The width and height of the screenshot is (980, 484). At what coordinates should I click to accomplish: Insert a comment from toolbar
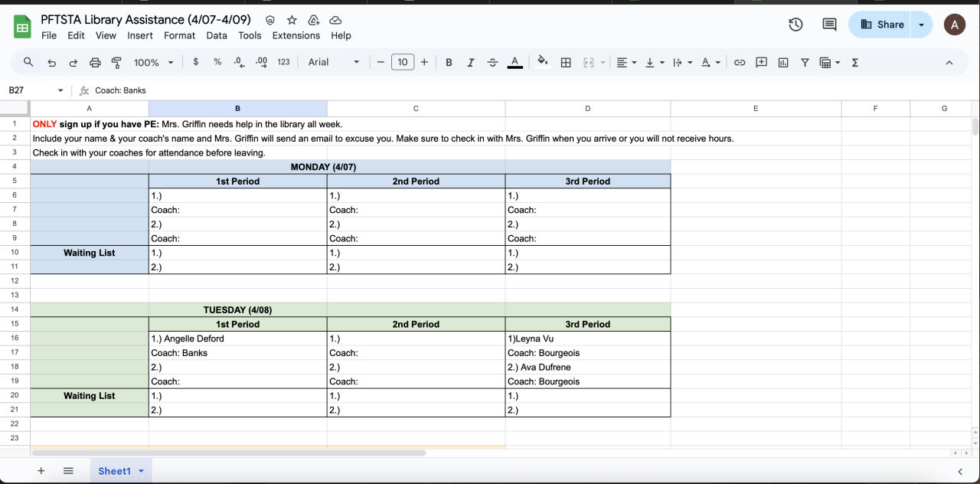point(761,62)
